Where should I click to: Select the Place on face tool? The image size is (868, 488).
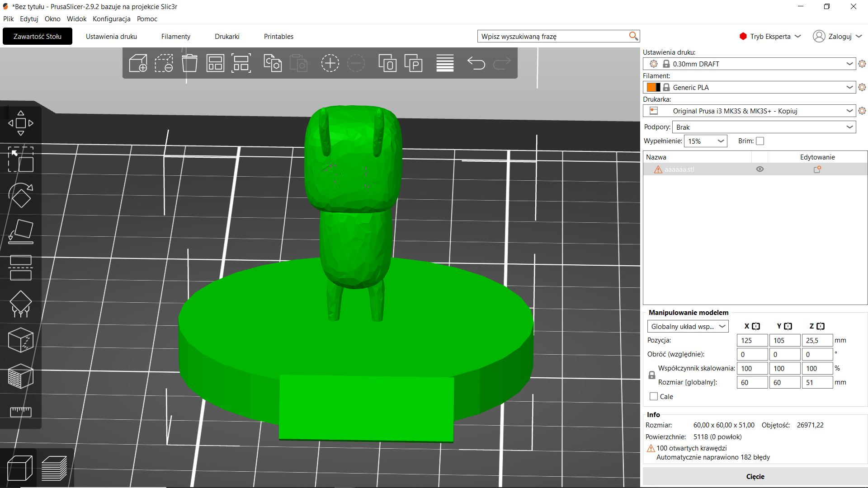point(21,231)
